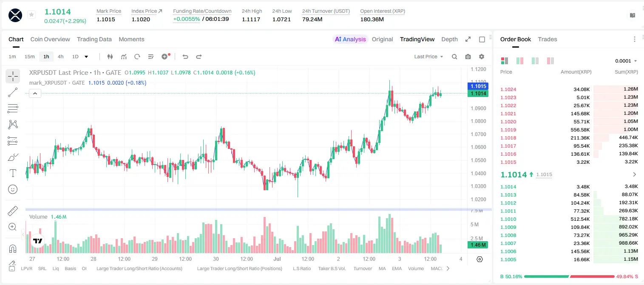Open the candlestick chart type icon
644x285 pixels.
(x=110, y=57)
